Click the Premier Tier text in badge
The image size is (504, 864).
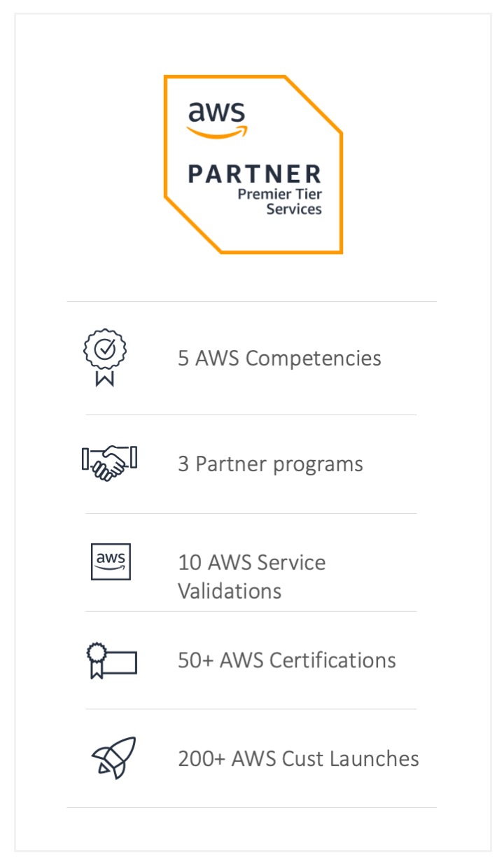[x=280, y=194]
